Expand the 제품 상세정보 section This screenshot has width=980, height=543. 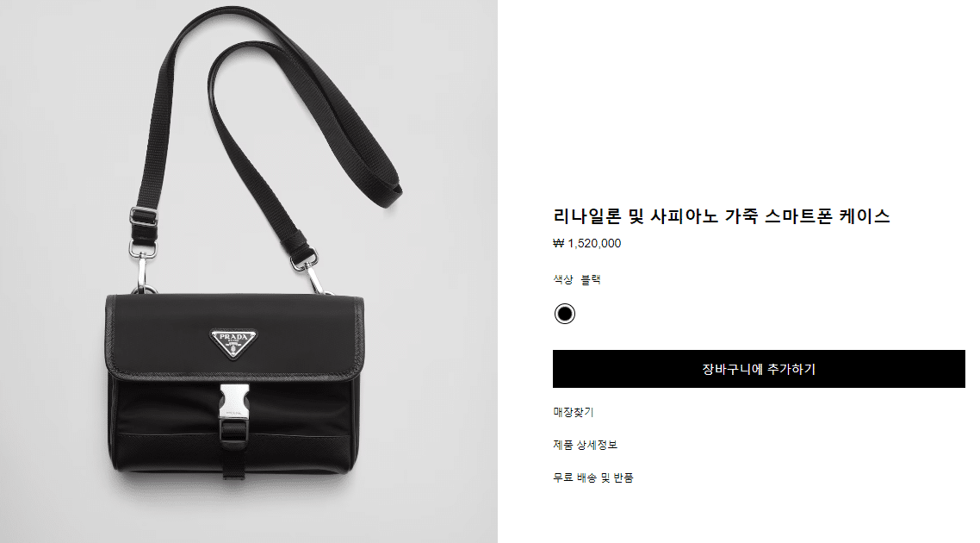pos(585,445)
